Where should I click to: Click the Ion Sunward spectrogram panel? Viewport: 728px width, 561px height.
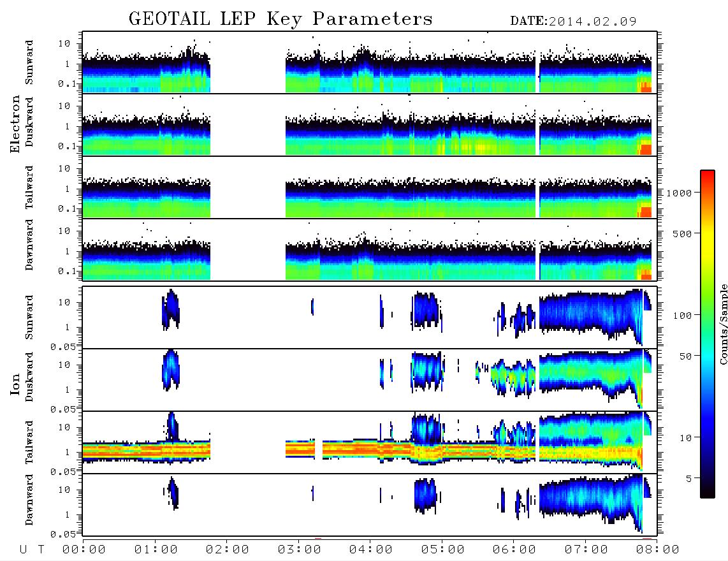[x=370, y=317]
